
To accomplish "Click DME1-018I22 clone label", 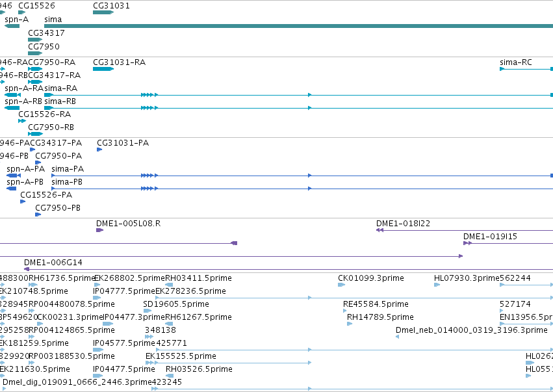I will pyautogui.click(x=403, y=224).
